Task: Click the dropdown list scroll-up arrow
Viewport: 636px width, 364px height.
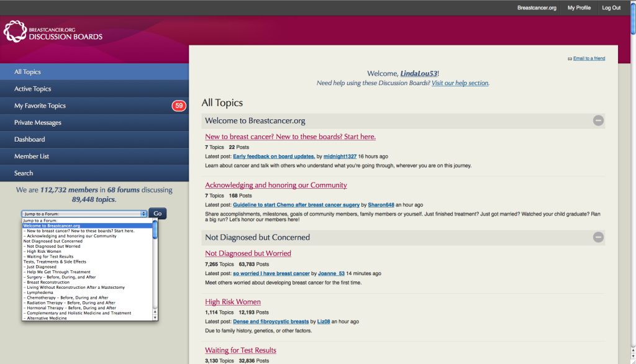Action: tap(155, 312)
